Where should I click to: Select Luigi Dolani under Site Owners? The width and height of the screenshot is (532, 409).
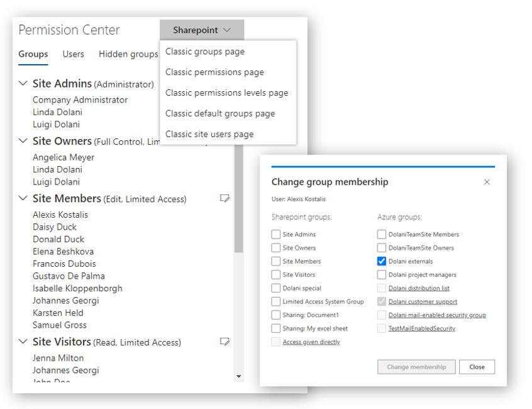tap(57, 182)
